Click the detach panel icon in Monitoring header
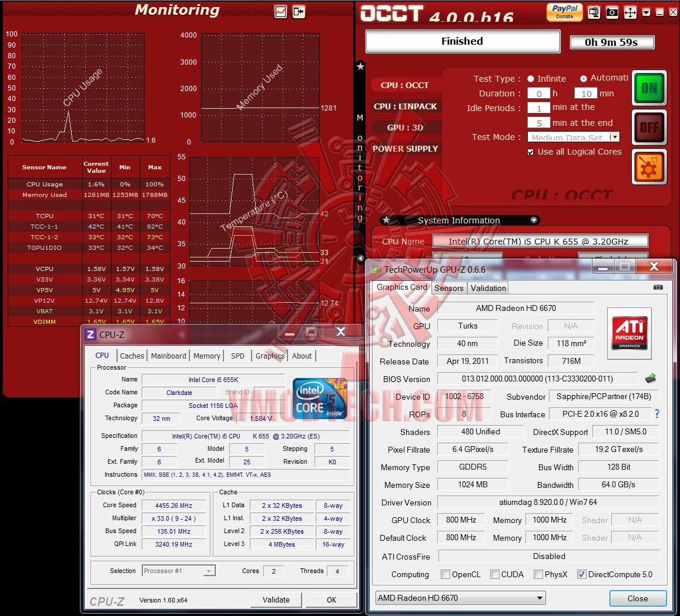The width and height of the screenshot is (680, 616). click(299, 11)
